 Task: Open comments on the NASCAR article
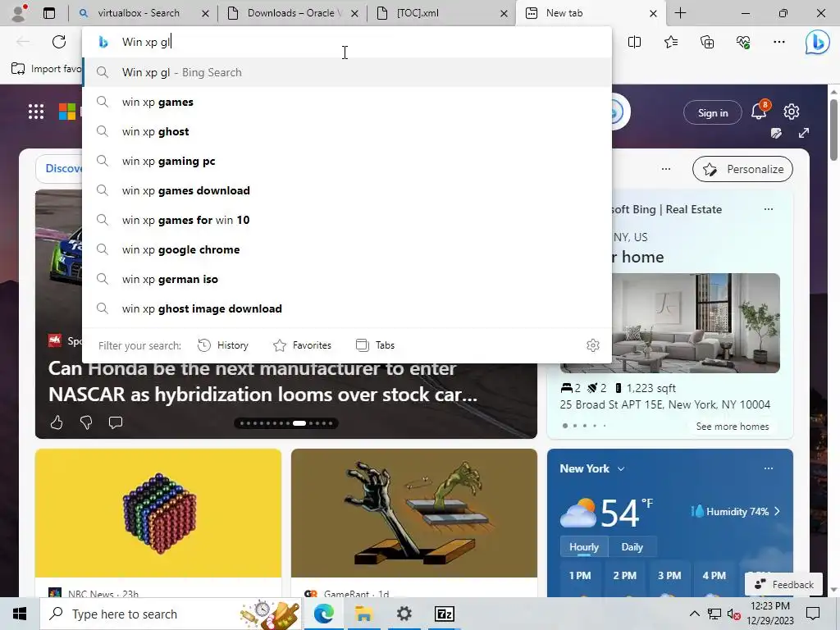click(115, 422)
